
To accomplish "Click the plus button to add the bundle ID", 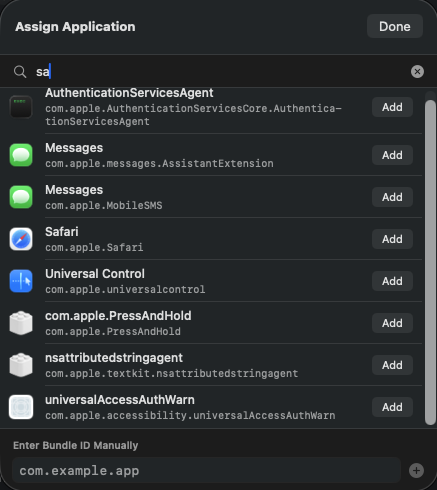I will (416, 471).
